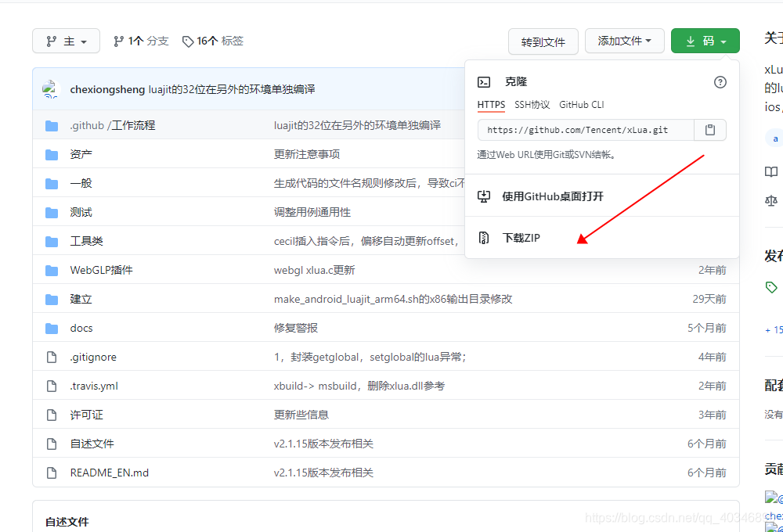This screenshot has height=532, width=783.
Task: Click the 建立 folder icon
Action: pos(52,299)
